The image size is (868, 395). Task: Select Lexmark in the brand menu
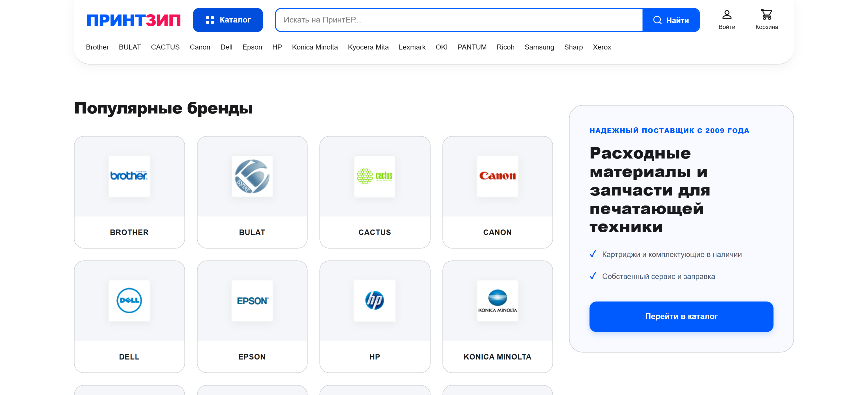[412, 47]
